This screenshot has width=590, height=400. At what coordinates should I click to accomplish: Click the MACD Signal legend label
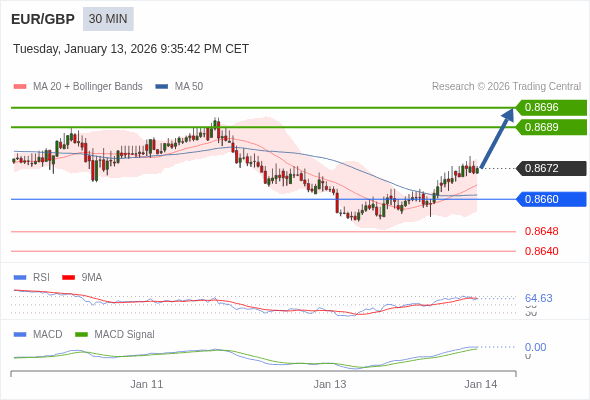[125, 335]
